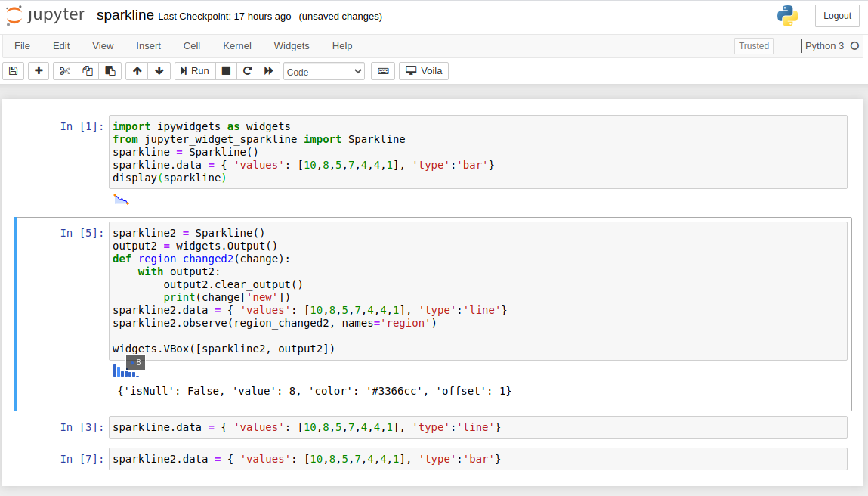The height and width of the screenshot is (496, 868).
Task: Click the bar sparkline chart output
Action: [x=125, y=370]
